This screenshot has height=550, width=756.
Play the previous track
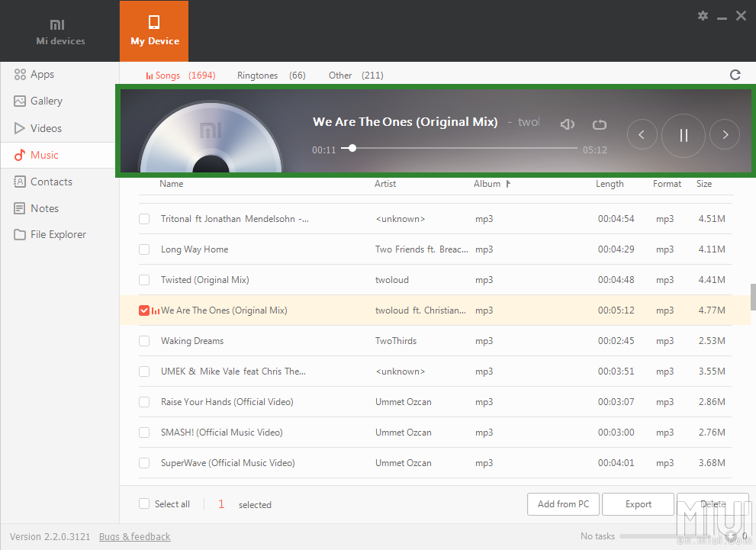pos(642,134)
